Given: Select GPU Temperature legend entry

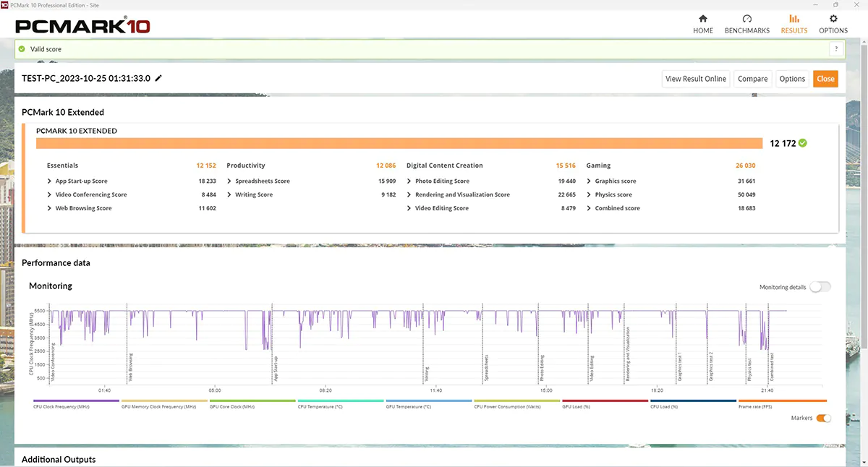Looking at the screenshot, I should pyautogui.click(x=429, y=404).
